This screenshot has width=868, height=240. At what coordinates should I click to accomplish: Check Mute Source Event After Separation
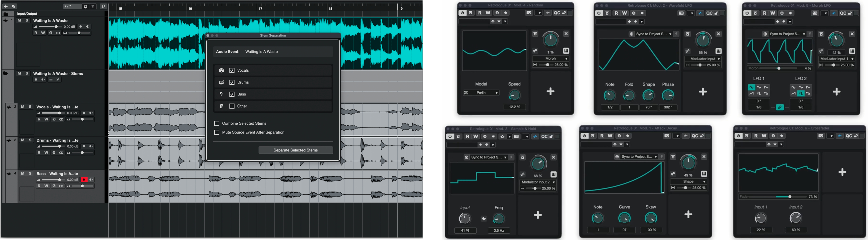[217, 132]
